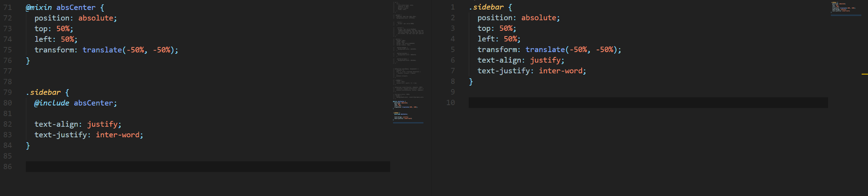Click the yellow marker in right scrollbar
Image resolution: width=868 pixels, height=196 pixels.
pyautogui.click(x=865, y=74)
